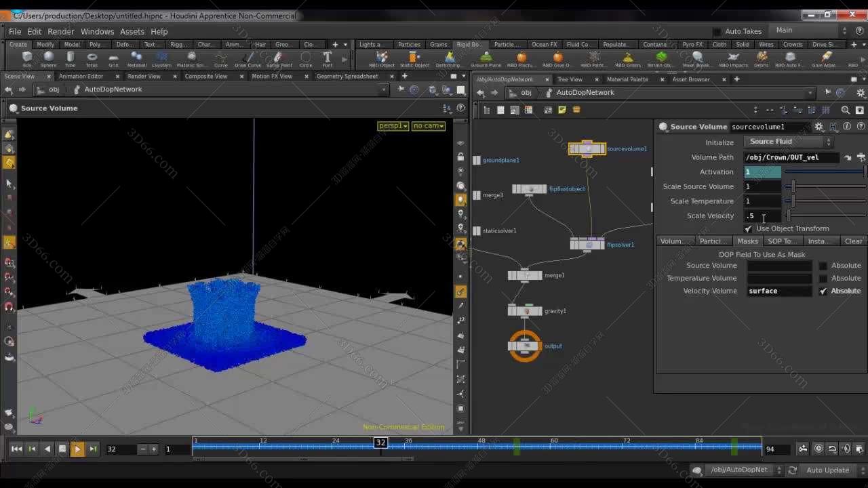Enable the Auto Takes checkbox
The width and height of the screenshot is (868, 488).
pos(717,30)
